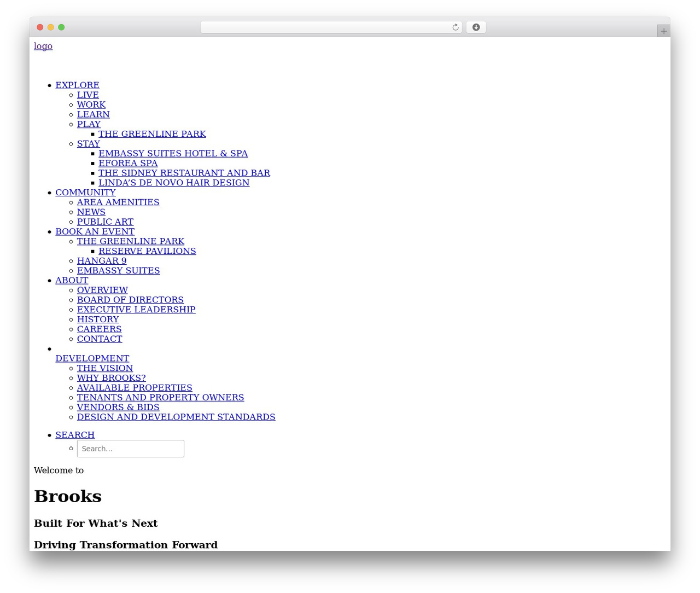This screenshot has width=700, height=593.
Task: Open the BOOK AN EVENT link
Action: click(x=95, y=231)
